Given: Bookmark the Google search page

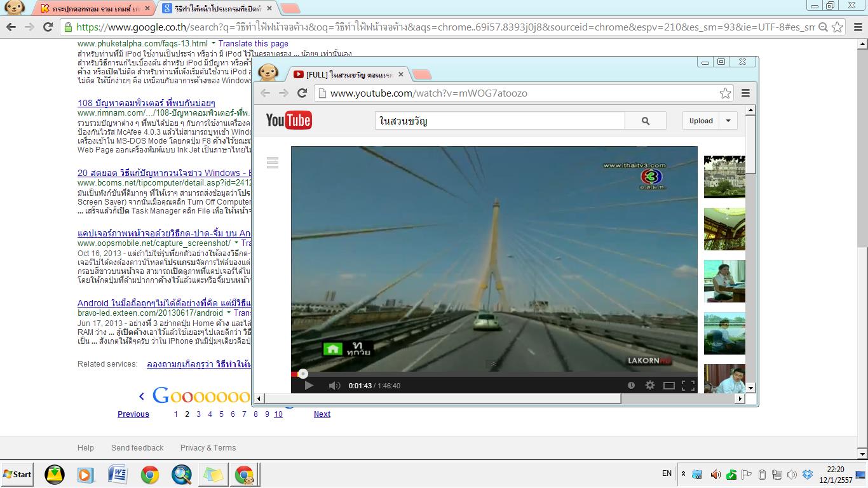Looking at the screenshot, I should (837, 27).
